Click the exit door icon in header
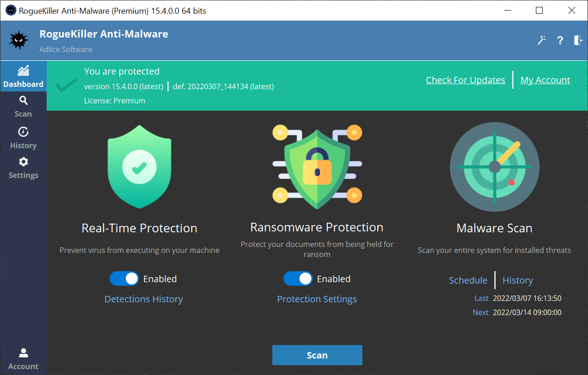This screenshot has width=588, height=375. [578, 40]
